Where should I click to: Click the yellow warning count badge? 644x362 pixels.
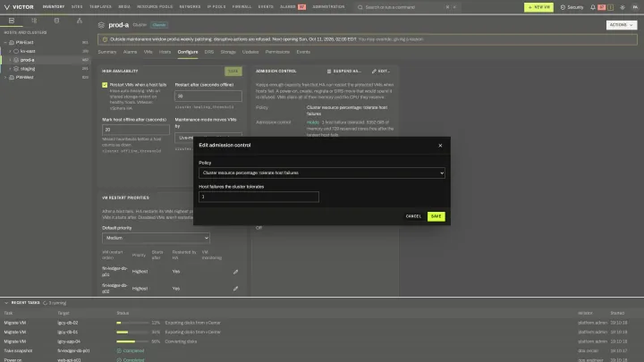(x=610, y=7)
